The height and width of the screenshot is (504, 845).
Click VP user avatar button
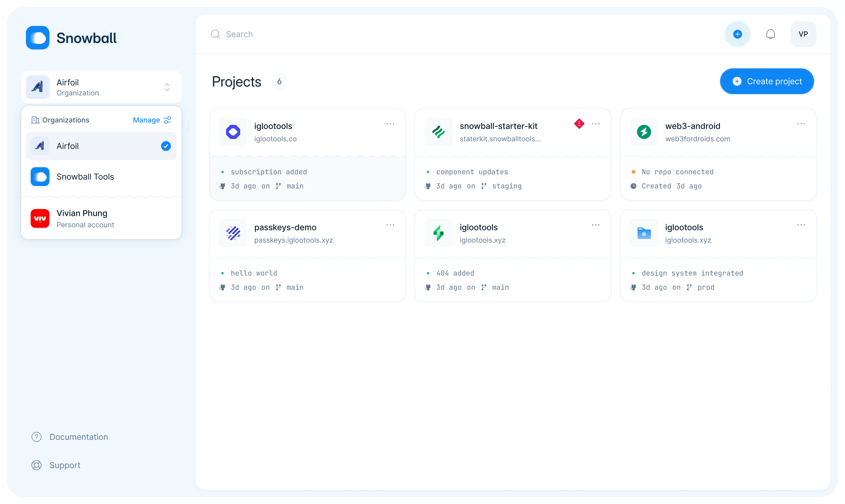click(x=803, y=34)
